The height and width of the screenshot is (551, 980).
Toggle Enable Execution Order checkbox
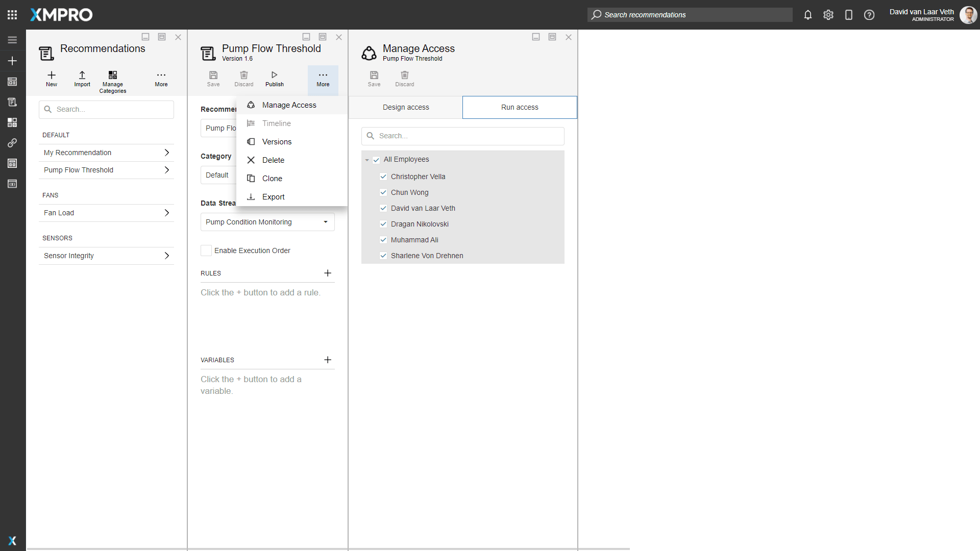tap(206, 251)
